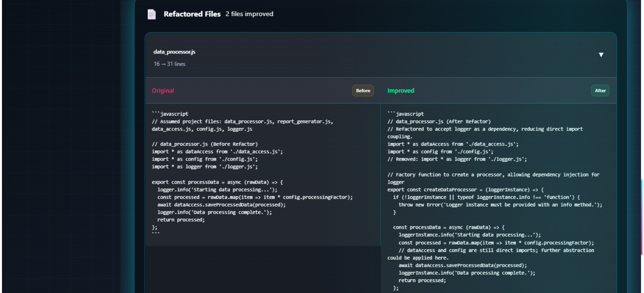644x293 pixels.
Task: Click the "export const createDataProcessor" line
Action: (x=465, y=190)
